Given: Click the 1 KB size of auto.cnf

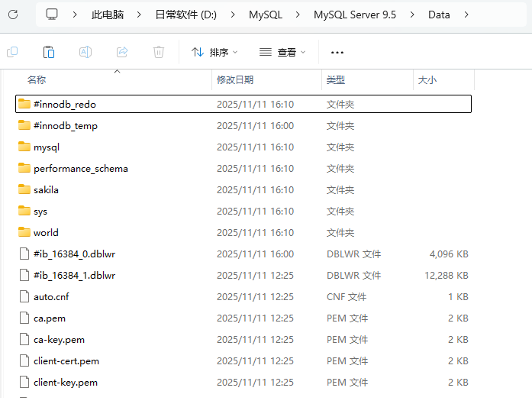Looking at the screenshot, I should (x=458, y=297).
